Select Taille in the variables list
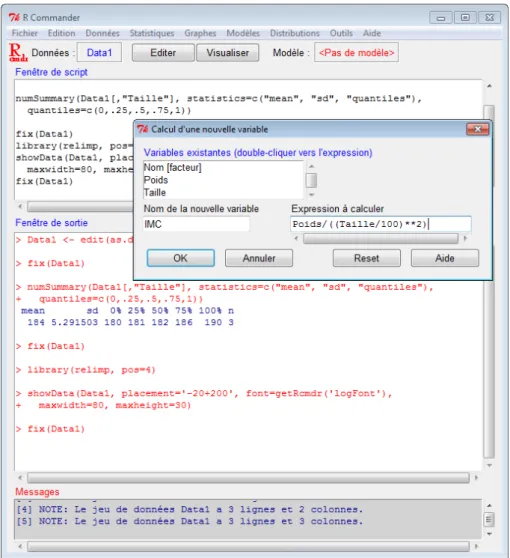This screenshot has width=510, height=558. click(x=223, y=193)
